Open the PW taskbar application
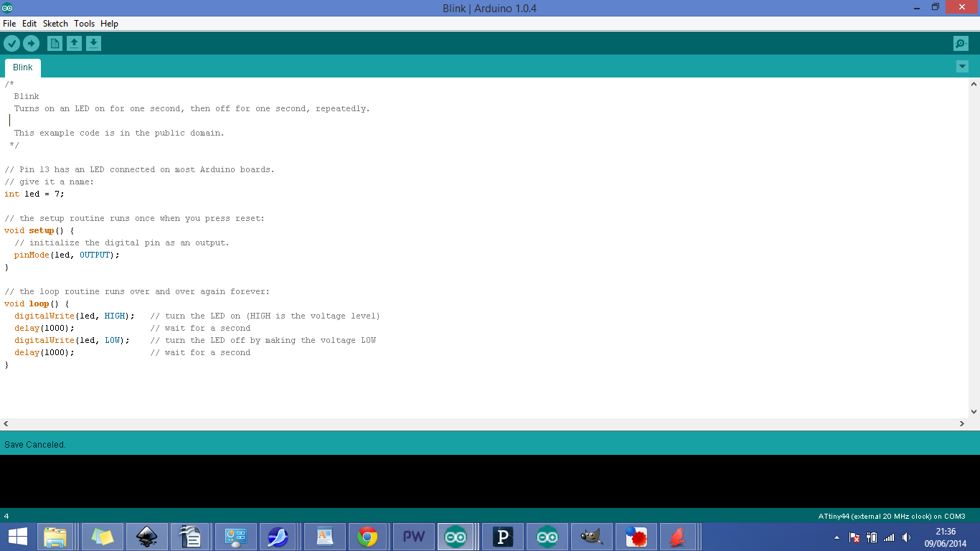This screenshot has width=980, height=551. point(414,537)
